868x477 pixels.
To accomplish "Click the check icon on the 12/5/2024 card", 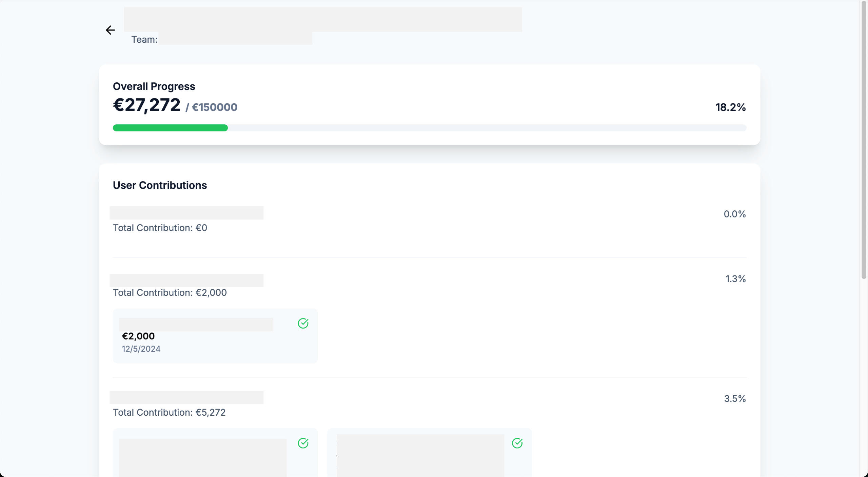I will [x=303, y=323].
